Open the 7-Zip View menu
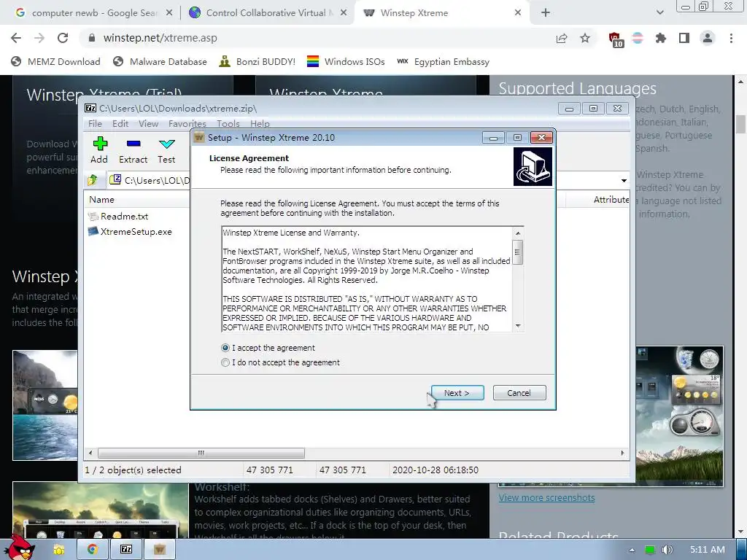This screenshot has width=747, height=560. (148, 124)
